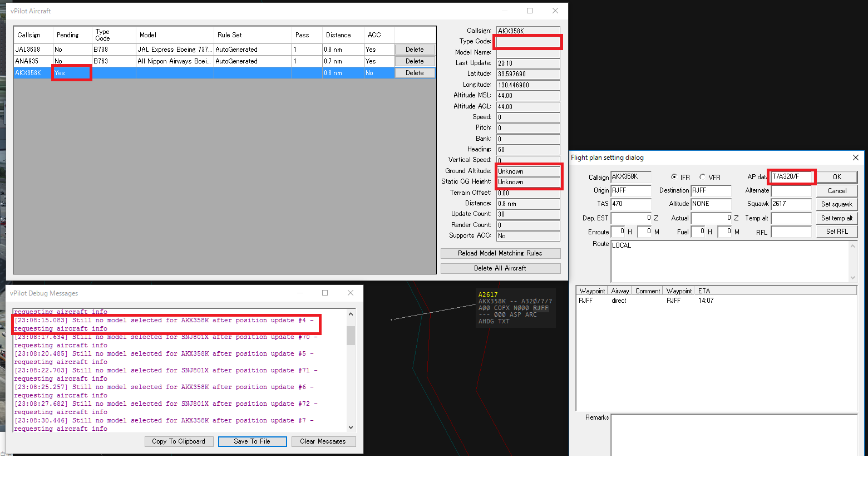Edit the Destination RJFF field
This screenshot has width=868, height=487.
711,191
